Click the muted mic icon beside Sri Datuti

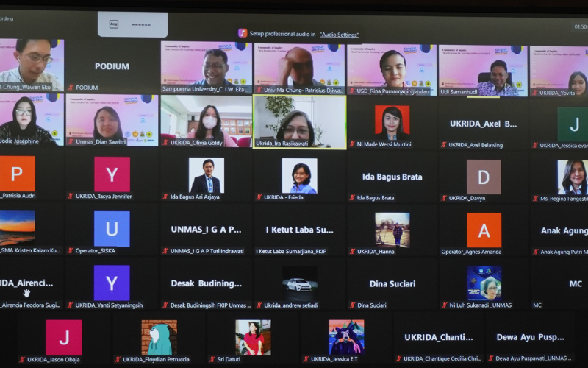(x=212, y=359)
